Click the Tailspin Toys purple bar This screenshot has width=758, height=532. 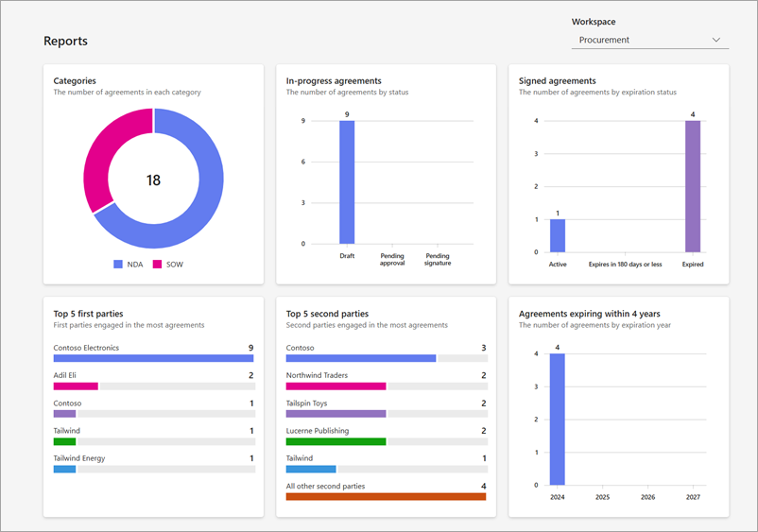click(336, 414)
